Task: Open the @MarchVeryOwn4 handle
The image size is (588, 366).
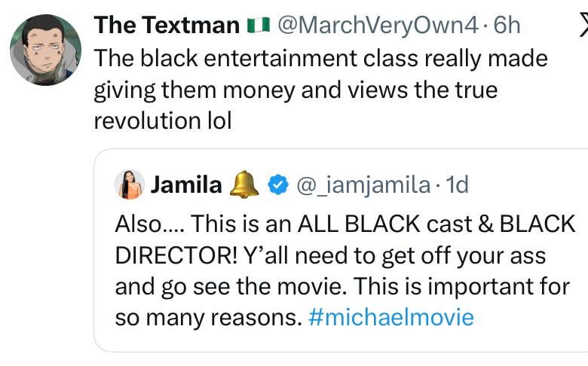Action: point(378,26)
